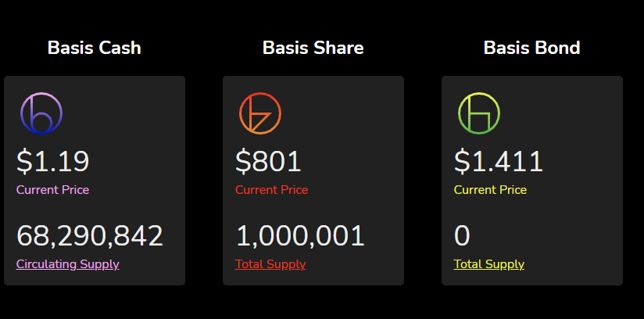
Task: Click the pink Current Price label
Action: tap(52, 190)
